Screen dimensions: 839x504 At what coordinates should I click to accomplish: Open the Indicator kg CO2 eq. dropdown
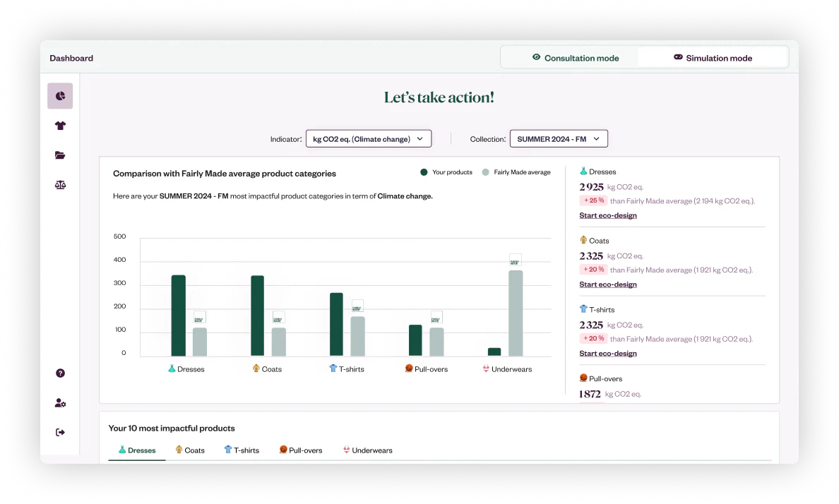[369, 139]
